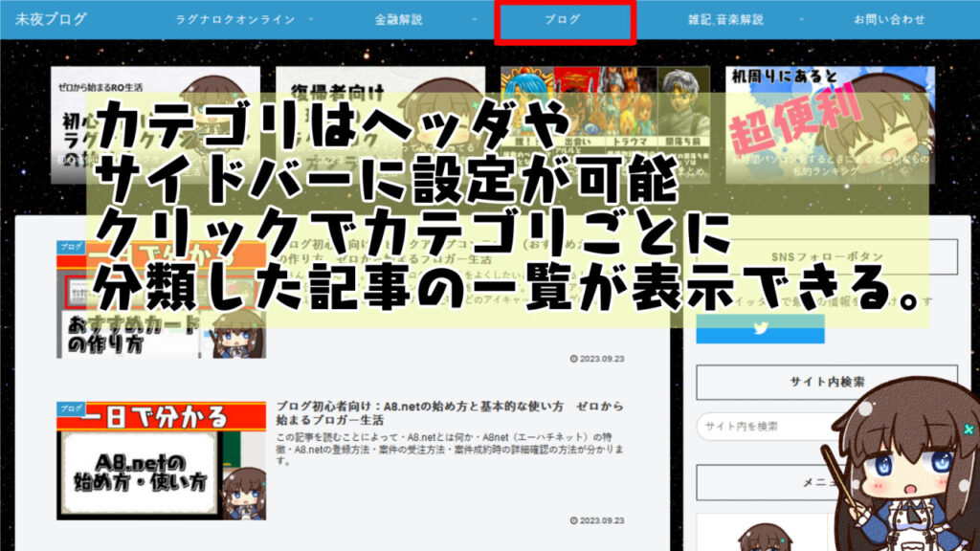Open the 金融解説 menu item
Viewport: 980px width, 551px height.
coord(399,19)
